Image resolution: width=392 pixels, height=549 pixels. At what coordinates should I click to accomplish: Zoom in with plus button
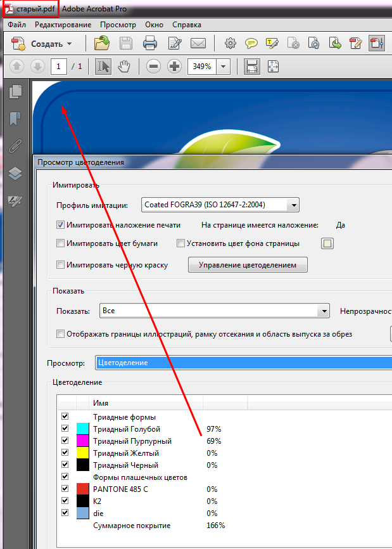coord(174,66)
